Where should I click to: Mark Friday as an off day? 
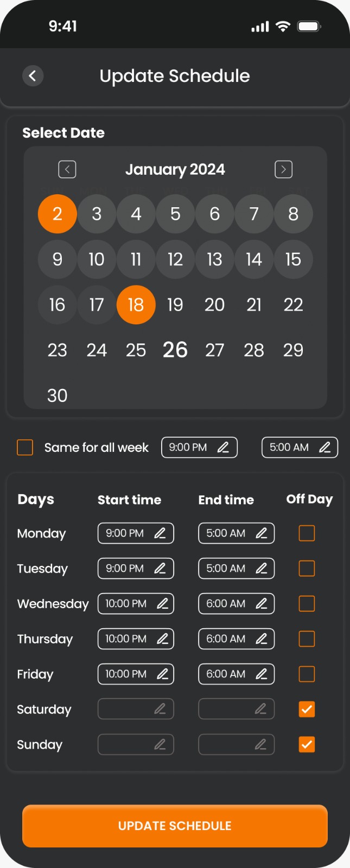coord(307,674)
